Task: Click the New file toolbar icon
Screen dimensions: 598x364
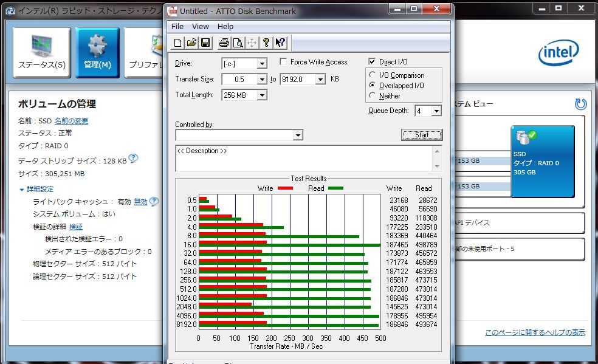Action: tap(177, 43)
